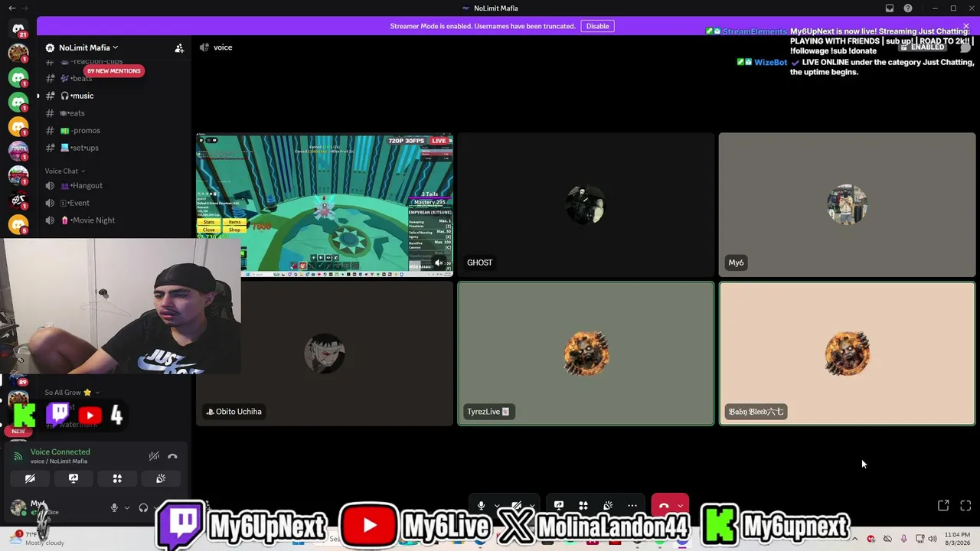
Task: Click the invite people icon beside NoLimit Mafia
Action: click(x=179, y=47)
